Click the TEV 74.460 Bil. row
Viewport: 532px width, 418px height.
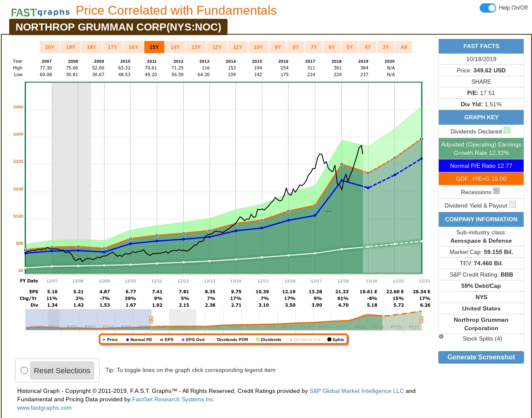(481, 263)
